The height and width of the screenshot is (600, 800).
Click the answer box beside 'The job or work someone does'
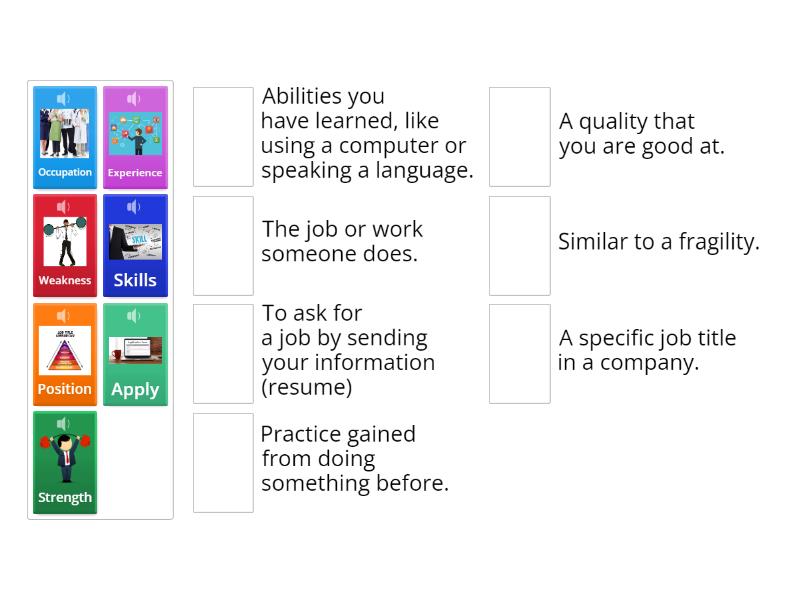[222, 242]
